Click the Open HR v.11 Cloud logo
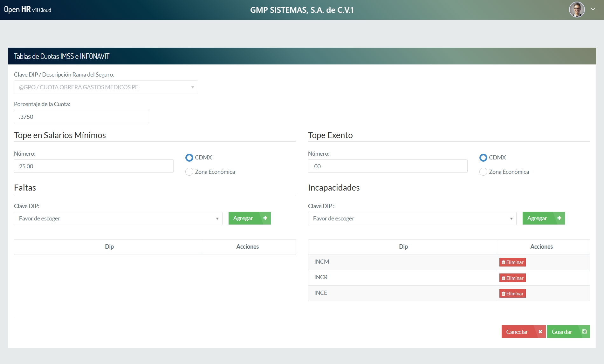604x364 pixels. (28, 10)
